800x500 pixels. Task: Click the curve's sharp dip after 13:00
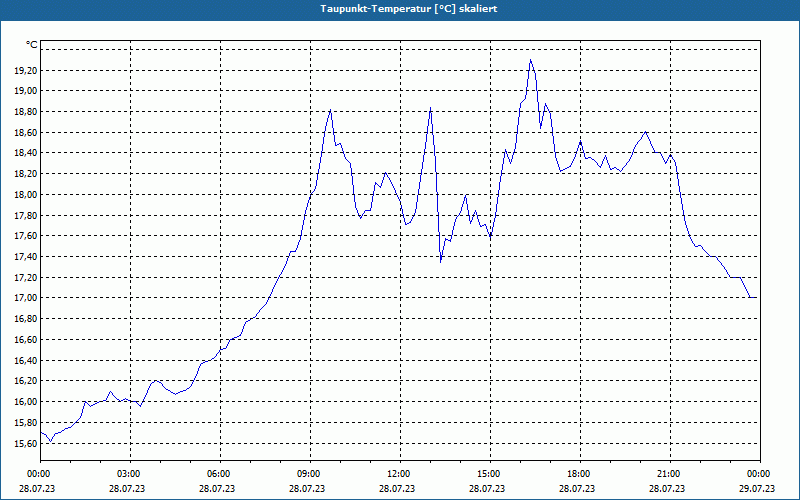pos(440,262)
